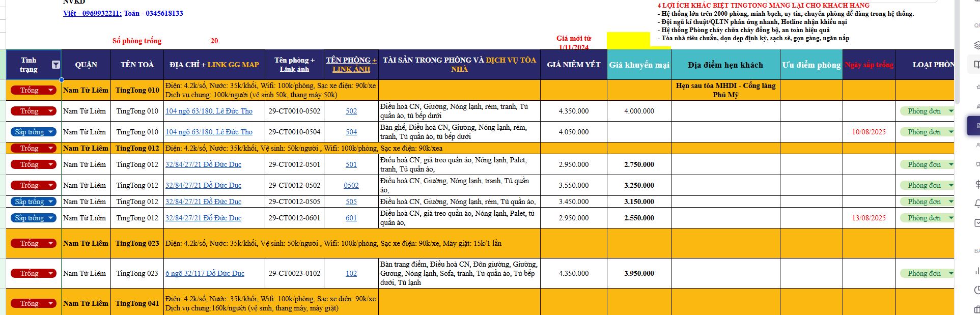Viewport: 980px width, 315px height.
Task: Open the stacked layers icon in right sidebar
Action: [976, 45]
